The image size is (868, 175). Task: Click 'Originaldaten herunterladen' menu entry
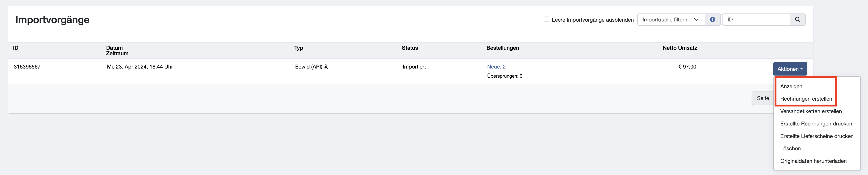pos(813,161)
